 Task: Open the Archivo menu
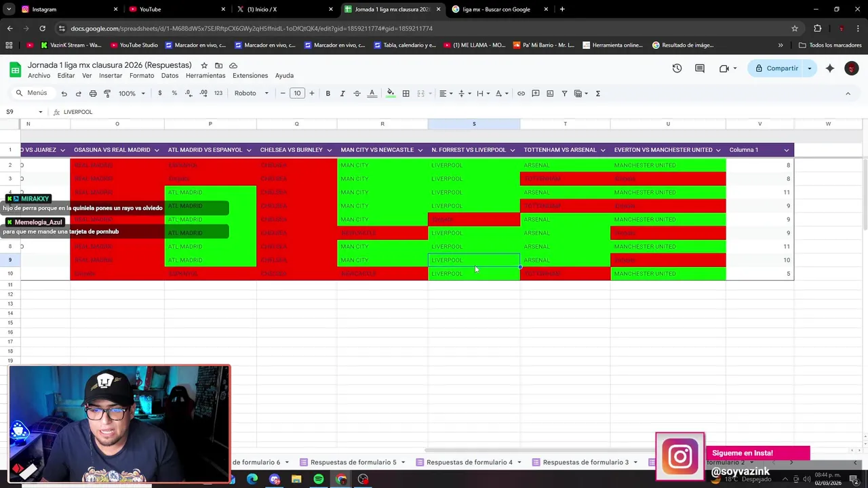[39, 75]
